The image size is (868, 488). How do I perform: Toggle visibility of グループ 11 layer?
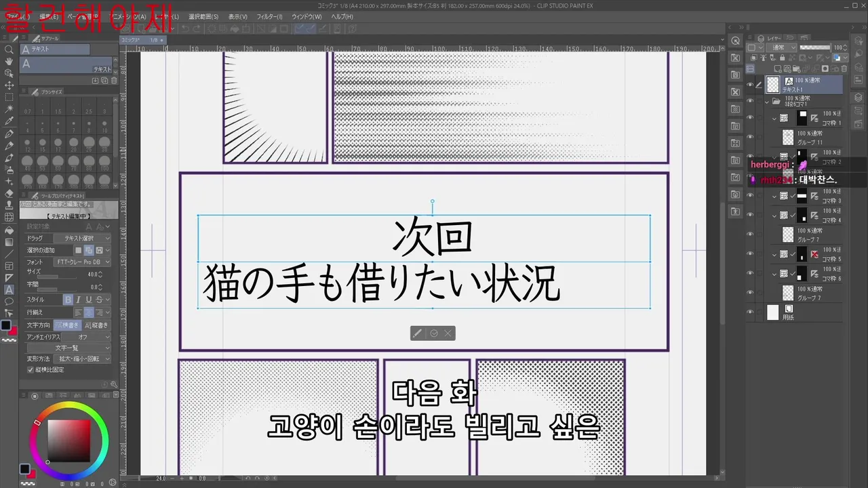(750, 138)
